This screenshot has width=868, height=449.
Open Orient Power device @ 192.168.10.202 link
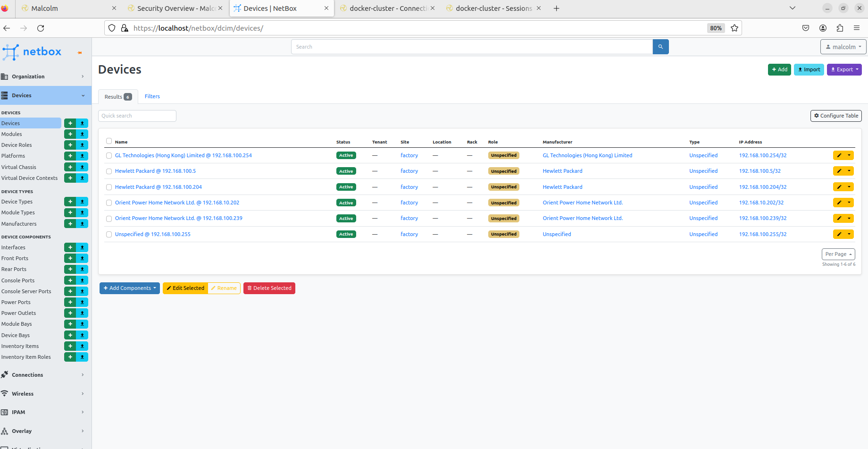tap(177, 203)
